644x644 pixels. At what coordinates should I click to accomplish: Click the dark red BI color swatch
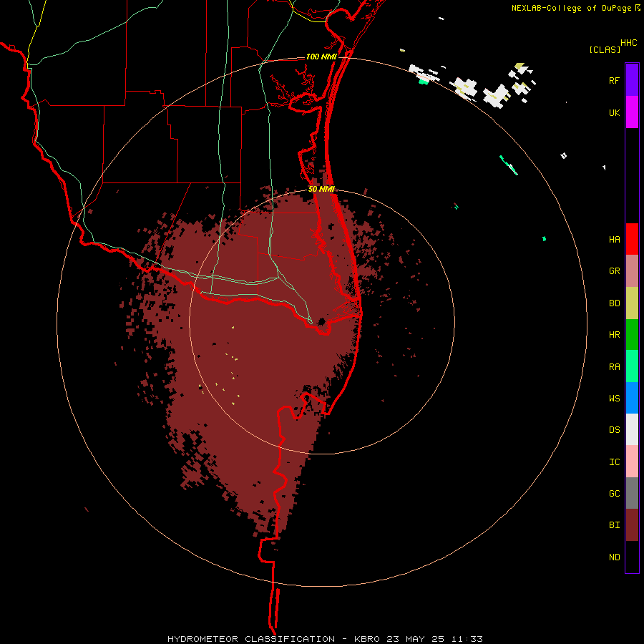point(632,525)
